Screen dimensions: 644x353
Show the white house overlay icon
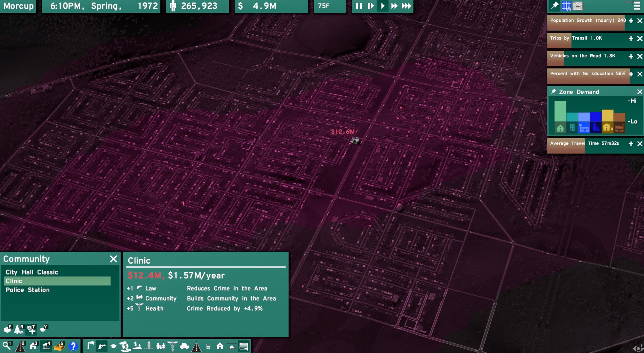[220, 346]
